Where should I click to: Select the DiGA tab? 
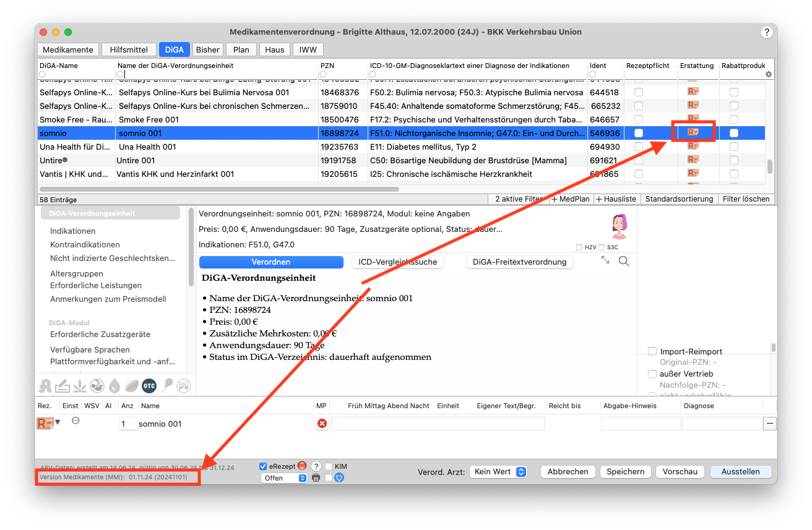[175, 50]
